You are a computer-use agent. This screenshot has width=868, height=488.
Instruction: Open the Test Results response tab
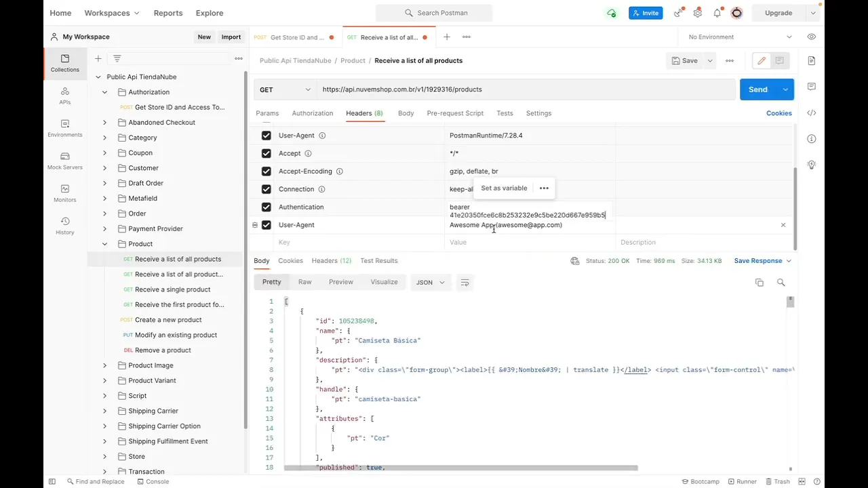click(x=378, y=261)
